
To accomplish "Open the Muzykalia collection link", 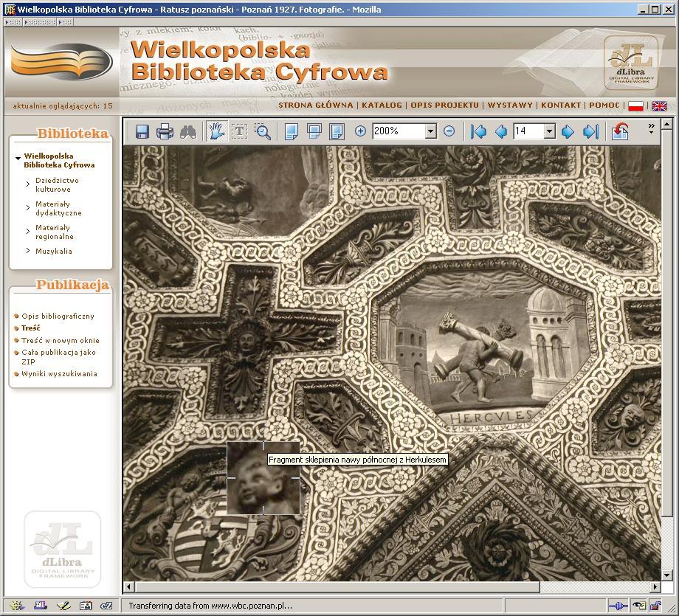I will [54, 251].
